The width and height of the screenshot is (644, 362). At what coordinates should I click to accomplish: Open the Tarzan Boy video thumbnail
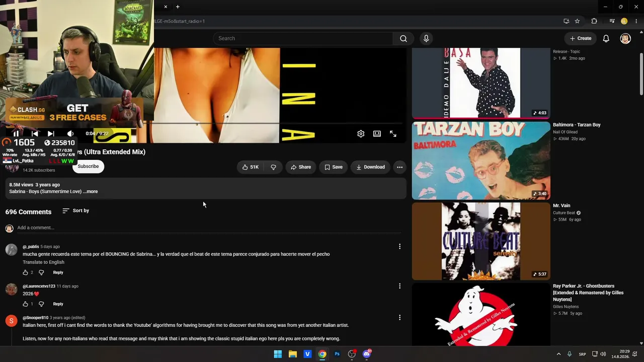[481, 160]
